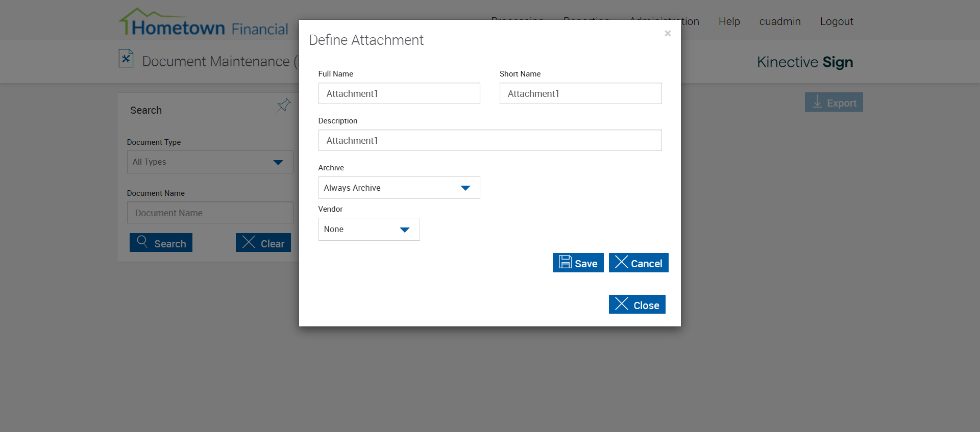Click the cuadmin menu item
This screenshot has width=980, height=432.
779,21
